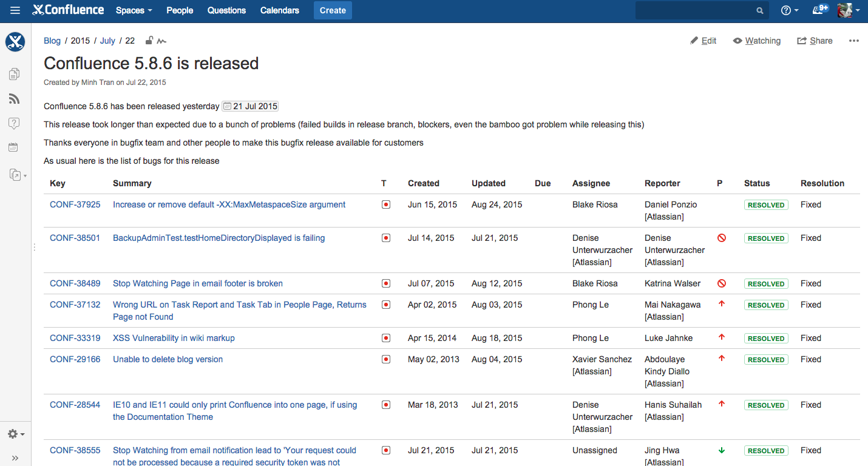Open issue CONF-38501 link
The width and height of the screenshot is (868, 466).
point(75,238)
